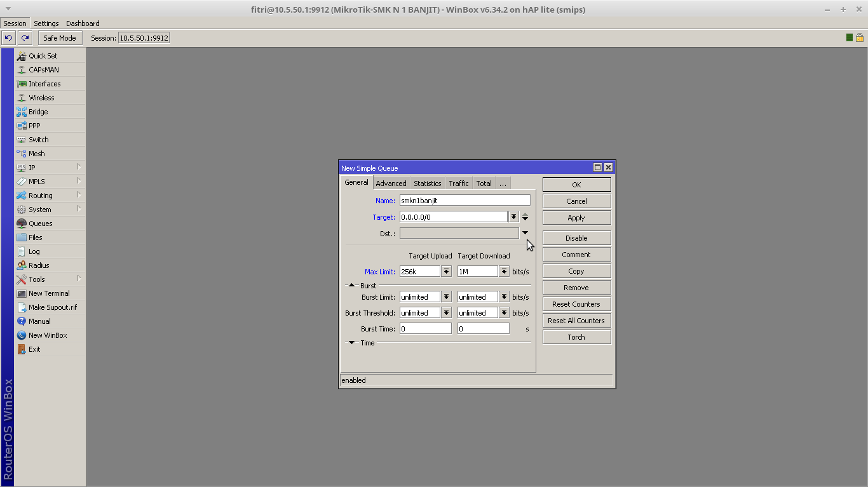This screenshot has height=487, width=868.
Task: Open the Manual
Action: 50,321
